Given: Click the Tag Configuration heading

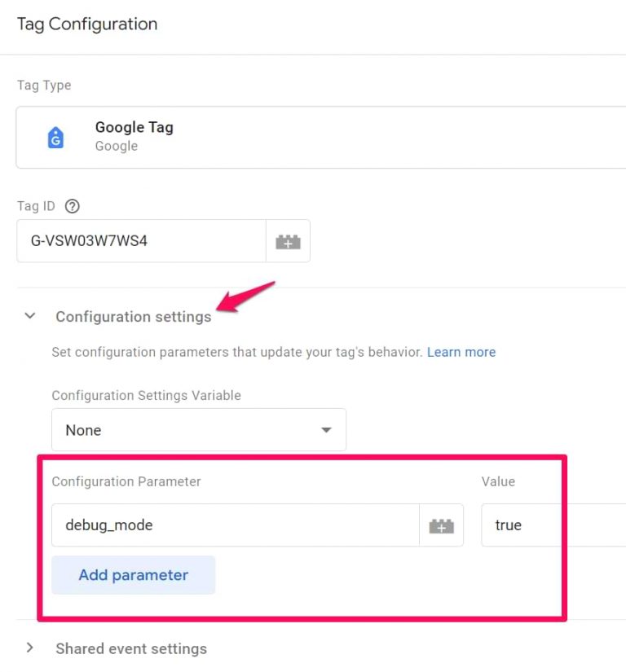Looking at the screenshot, I should tap(86, 24).
